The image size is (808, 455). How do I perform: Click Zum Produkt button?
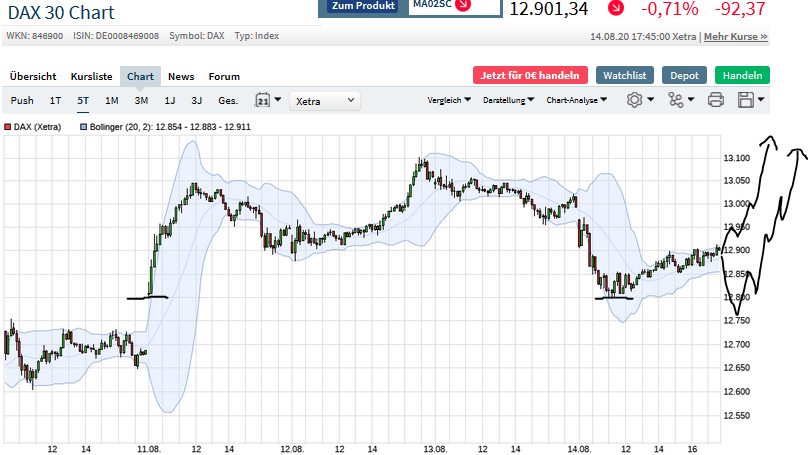tap(363, 6)
